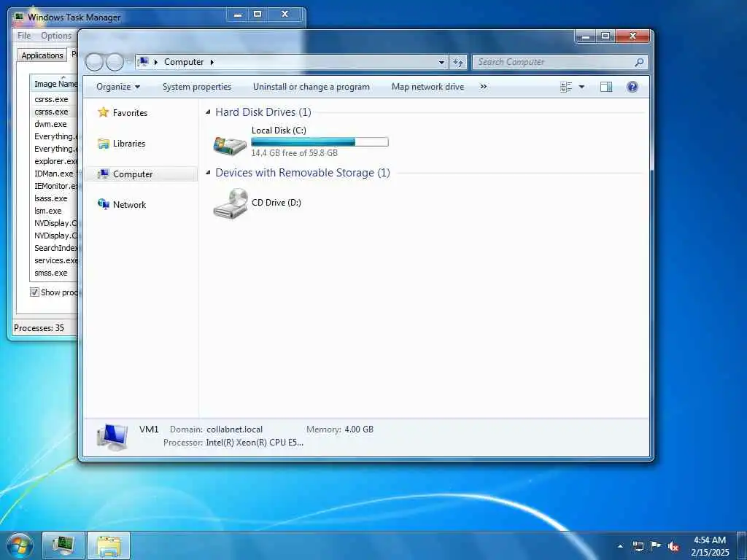Click the Intel(R) Xeon(R) processor text
This screenshot has height=560, width=747.
[255, 443]
